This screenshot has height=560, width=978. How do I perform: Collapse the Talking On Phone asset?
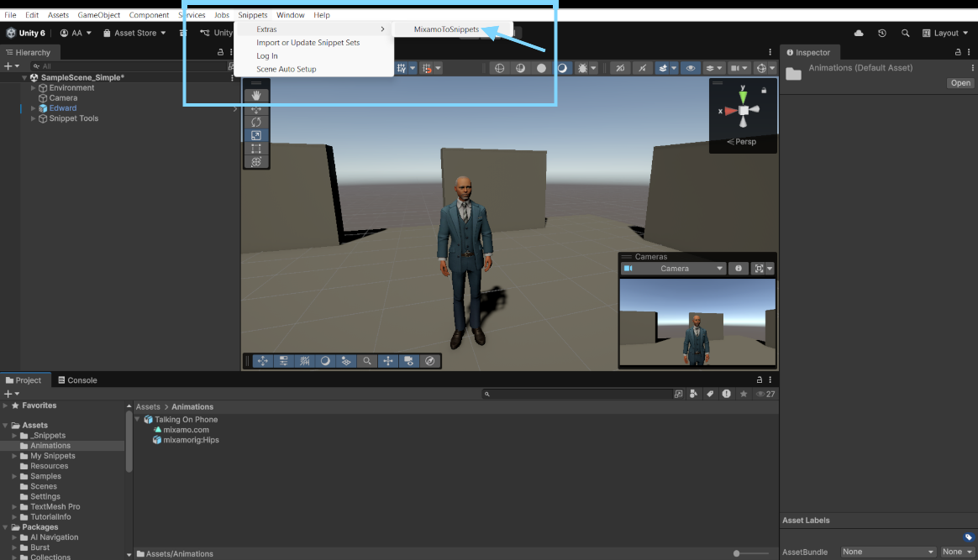[137, 419]
